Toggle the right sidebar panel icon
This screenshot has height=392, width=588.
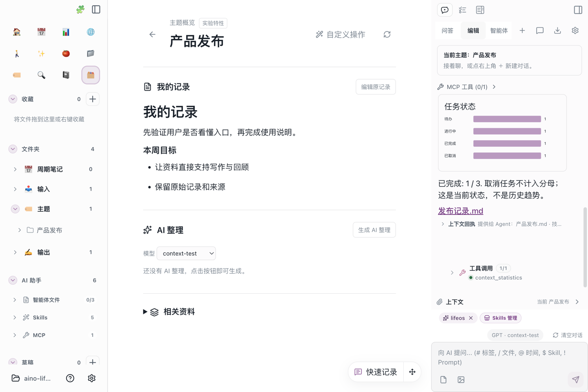point(578,10)
